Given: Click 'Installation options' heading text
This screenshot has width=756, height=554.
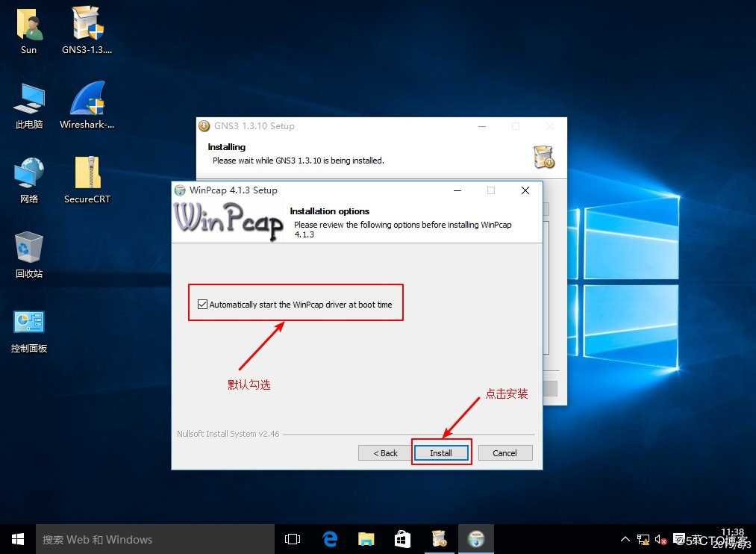Looking at the screenshot, I should point(329,211).
